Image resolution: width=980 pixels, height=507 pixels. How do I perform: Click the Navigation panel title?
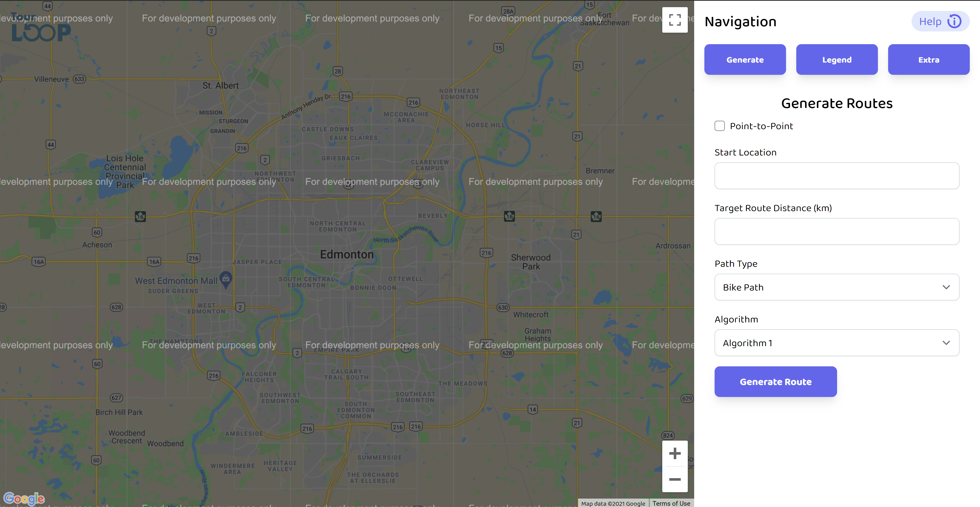point(740,22)
